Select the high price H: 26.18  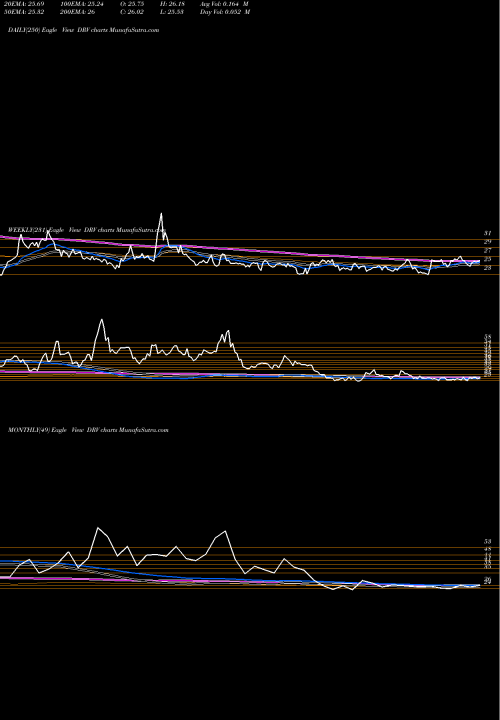click(172, 4)
